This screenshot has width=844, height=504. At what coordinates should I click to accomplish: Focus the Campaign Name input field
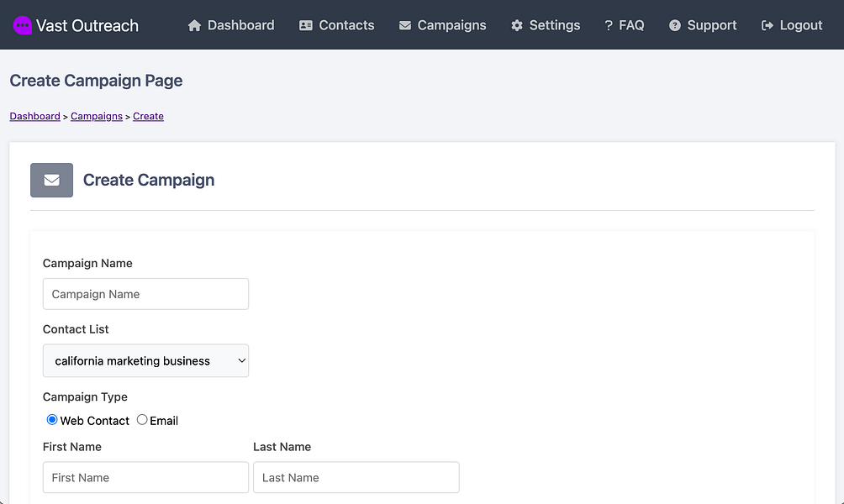[145, 294]
